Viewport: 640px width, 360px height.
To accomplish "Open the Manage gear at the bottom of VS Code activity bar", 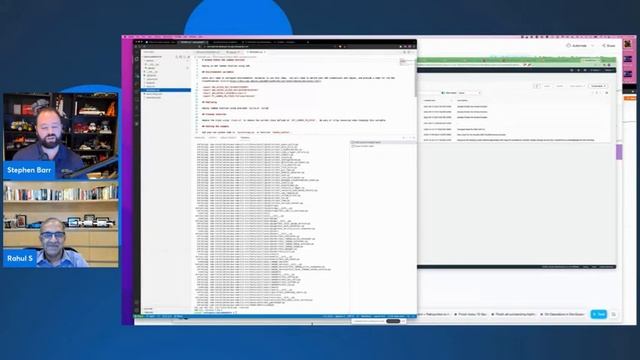I will tap(137, 310).
